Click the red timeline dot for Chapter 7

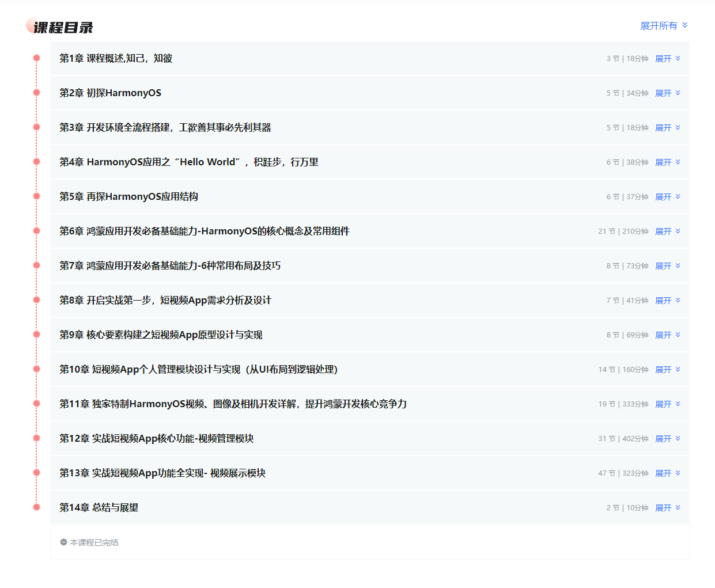pyautogui.click(x=36, y=265)
